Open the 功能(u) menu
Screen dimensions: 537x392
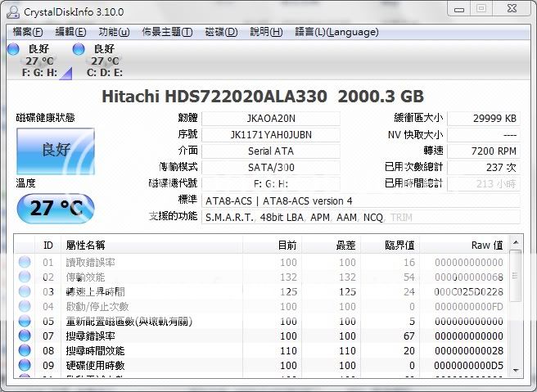click(114, 32)
